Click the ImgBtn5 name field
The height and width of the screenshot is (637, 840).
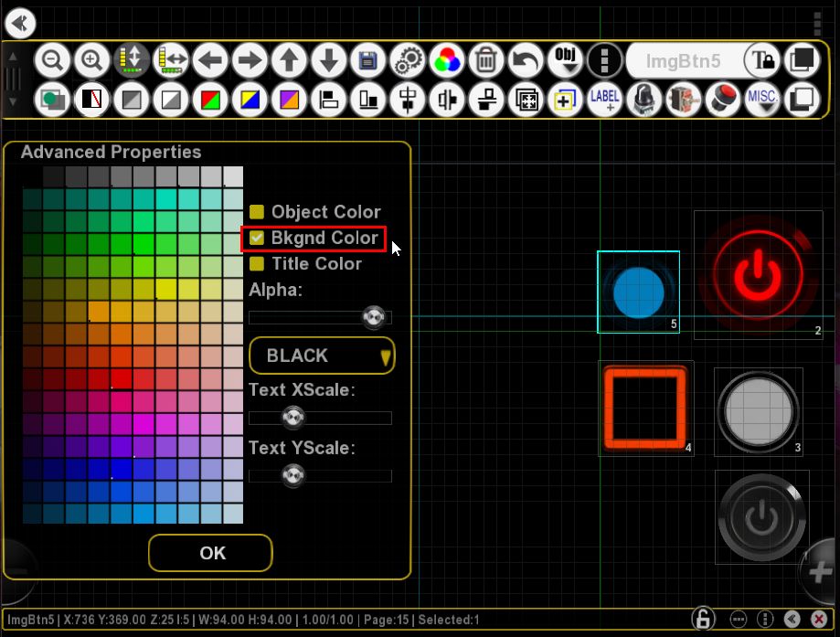(x=684, y=61)
